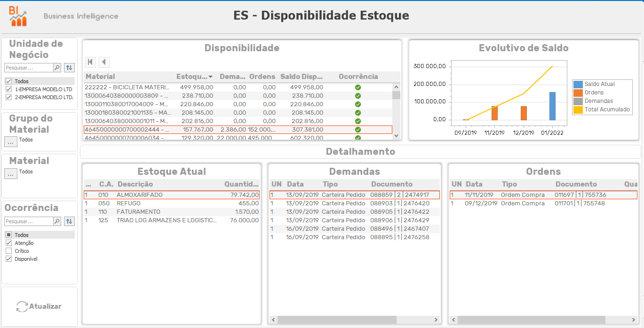Click green status icon for 1300018038002100113 5 row
The image size is (644, 328).
358,113
